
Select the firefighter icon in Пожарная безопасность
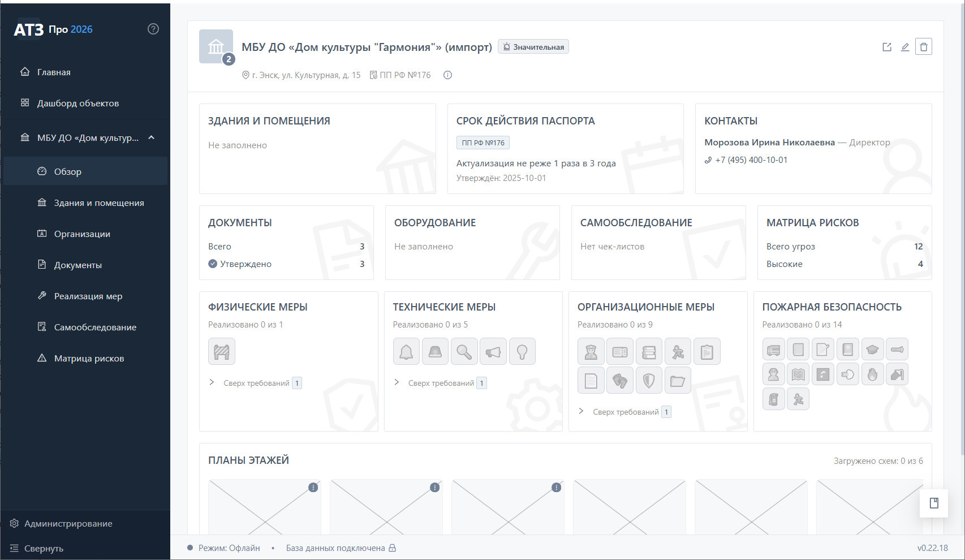pyautogui.click(x=773, y=374)
